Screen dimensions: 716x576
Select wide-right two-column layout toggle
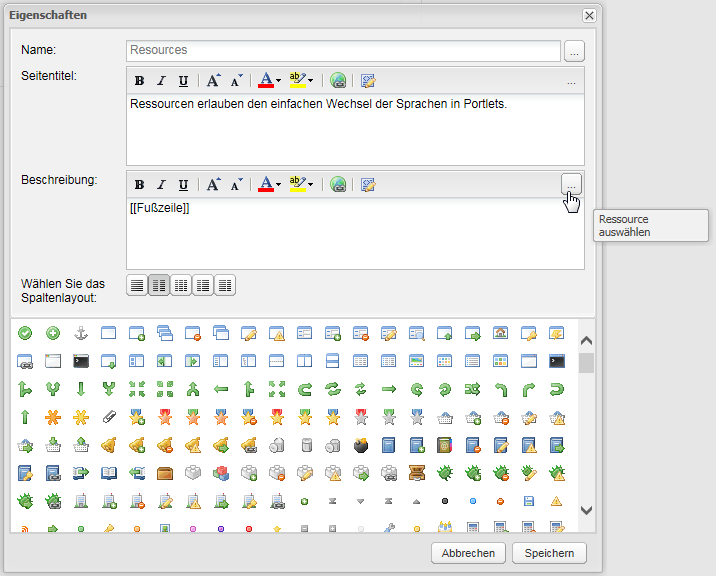203,285
